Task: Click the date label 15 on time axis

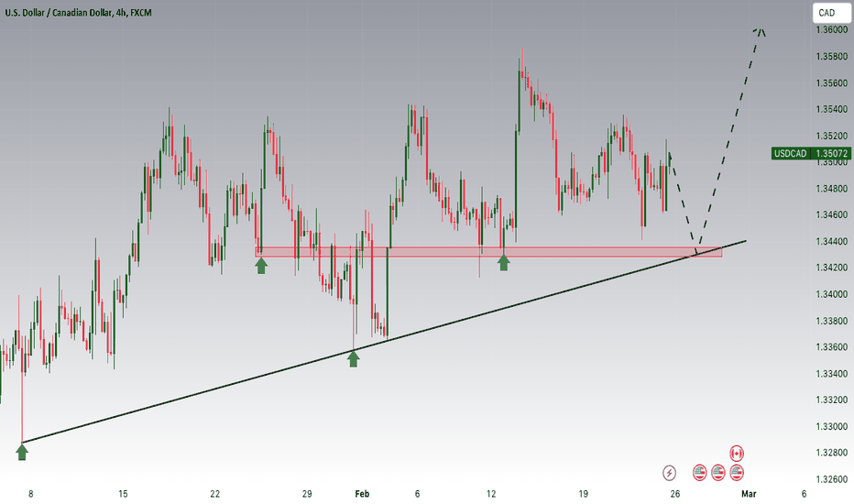Action: tap(123, 494)
